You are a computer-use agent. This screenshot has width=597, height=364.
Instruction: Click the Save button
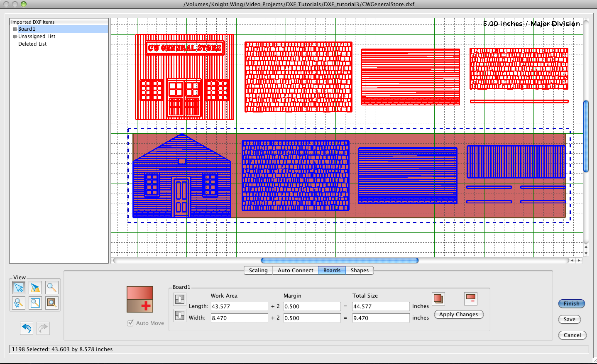click(x=570, y=319)
